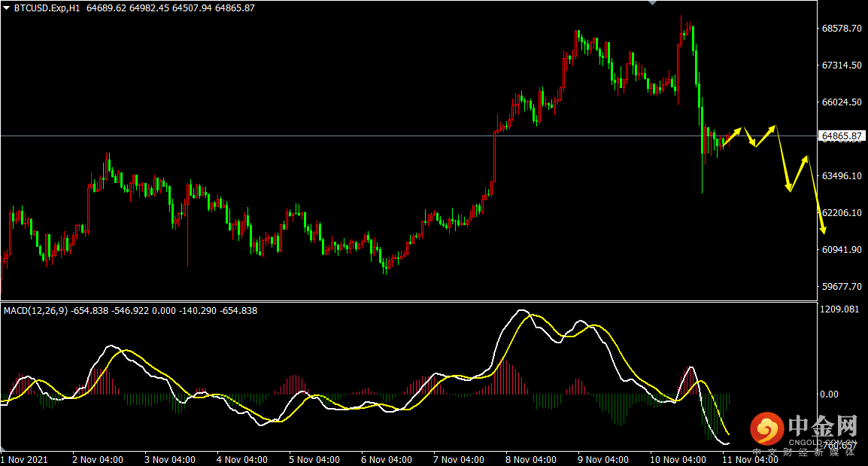Image resolution: width=868 pixels, height=466 pixels.
Task: Click the small gray triangle in bottom-left corner
Action: pyautogui.click(x=3, y=448)
